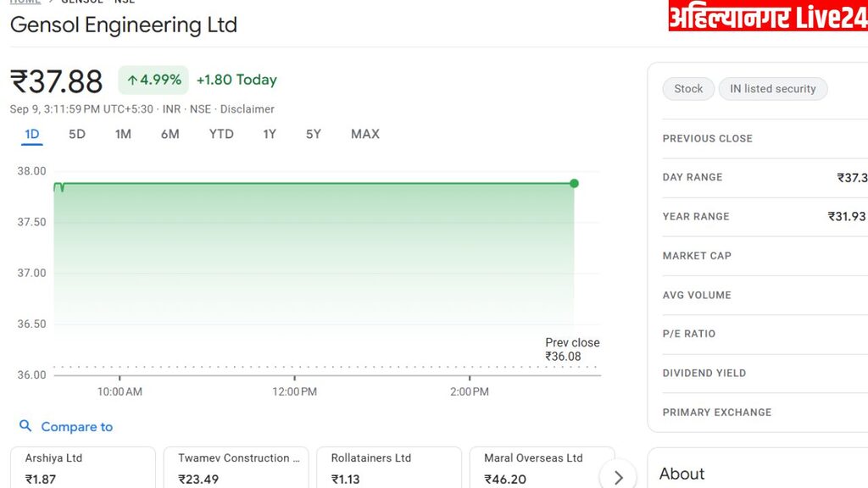Viewport: 868px width, 488px height.
Task: Select the 1D chart range tab
Action: [32, 134]
